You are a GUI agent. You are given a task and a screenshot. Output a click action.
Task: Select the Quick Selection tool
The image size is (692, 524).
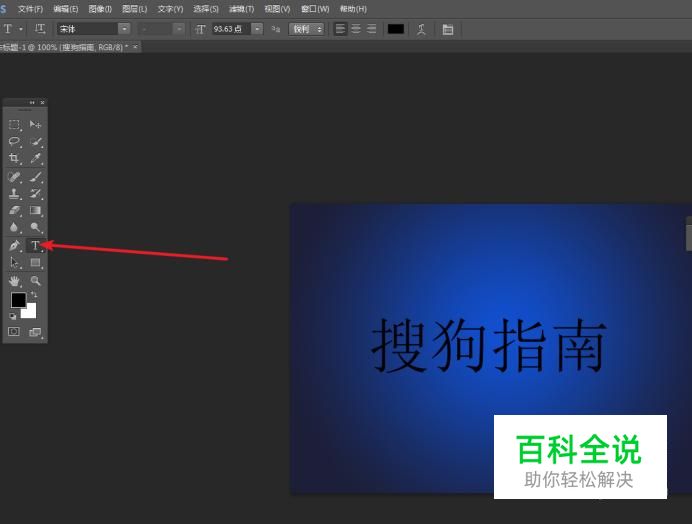35,142
